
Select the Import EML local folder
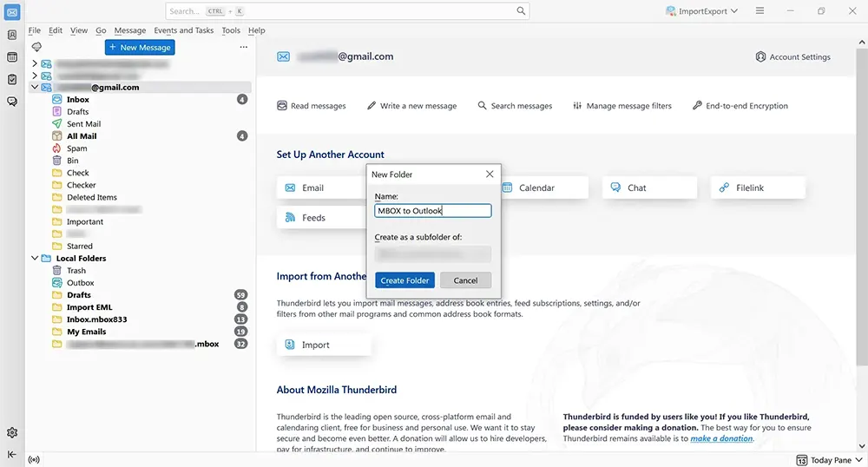89,307
